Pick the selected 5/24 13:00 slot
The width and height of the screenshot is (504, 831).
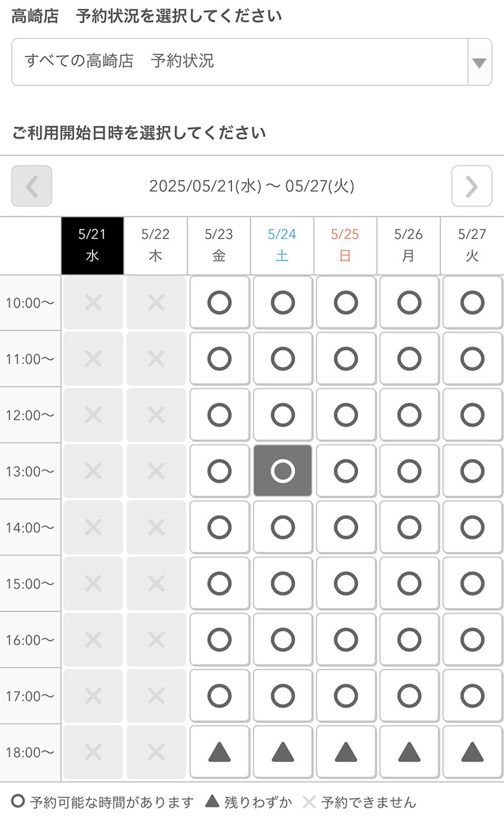pos(282,471)
